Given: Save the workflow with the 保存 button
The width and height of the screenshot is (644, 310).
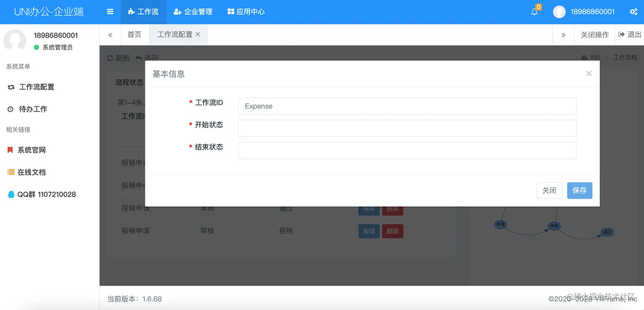Looking at the screenshot, I should point(580,191).
